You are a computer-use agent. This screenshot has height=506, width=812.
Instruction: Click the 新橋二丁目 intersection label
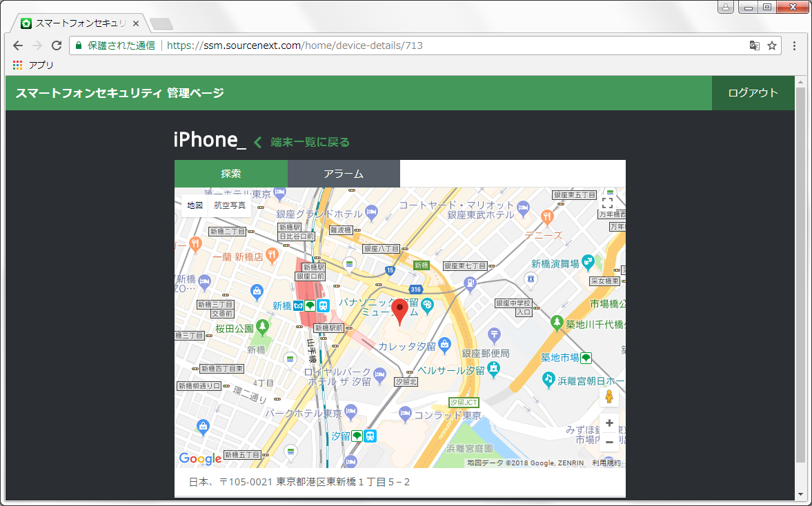pos(228,232)
